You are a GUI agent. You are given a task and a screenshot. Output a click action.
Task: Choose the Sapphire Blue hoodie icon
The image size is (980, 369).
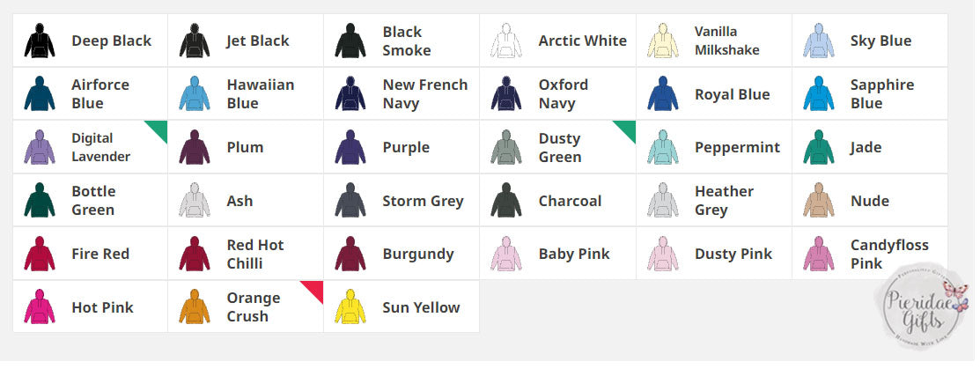point(818,94)
